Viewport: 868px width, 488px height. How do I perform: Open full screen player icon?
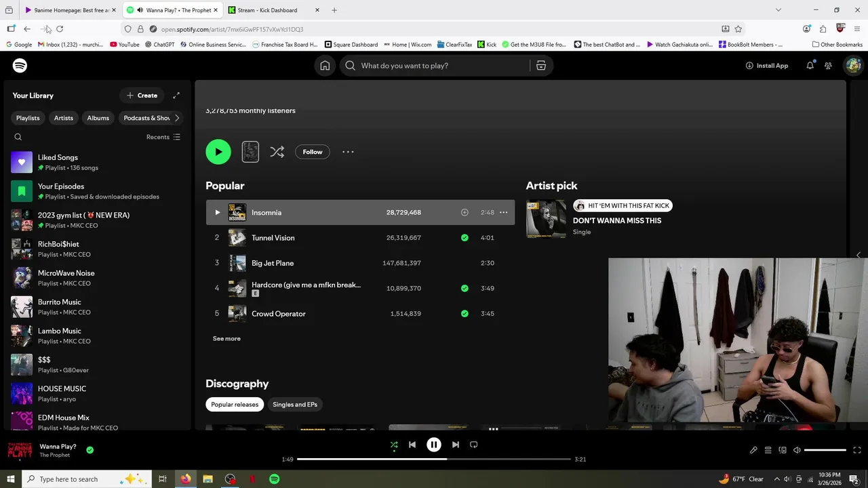857,450
